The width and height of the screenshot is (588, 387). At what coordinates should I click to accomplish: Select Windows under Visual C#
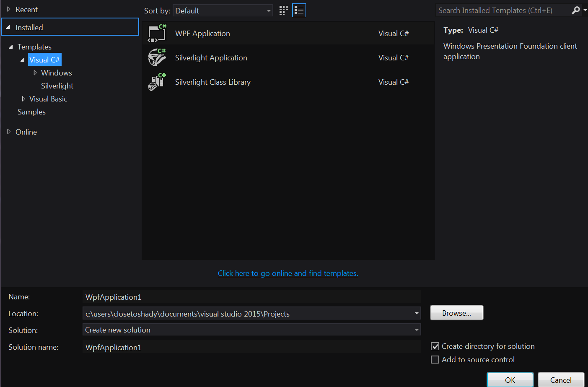[x=57, y=73]
